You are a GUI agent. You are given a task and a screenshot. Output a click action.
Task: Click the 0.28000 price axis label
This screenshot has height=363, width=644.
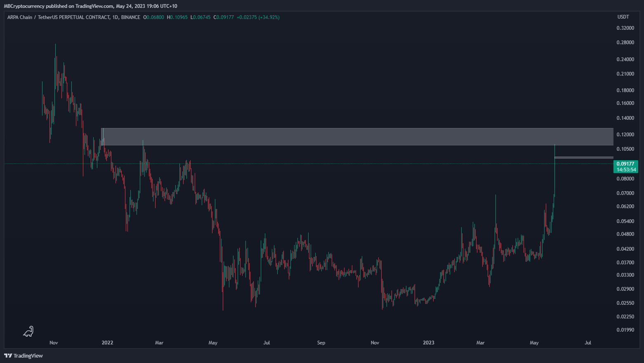625,43
